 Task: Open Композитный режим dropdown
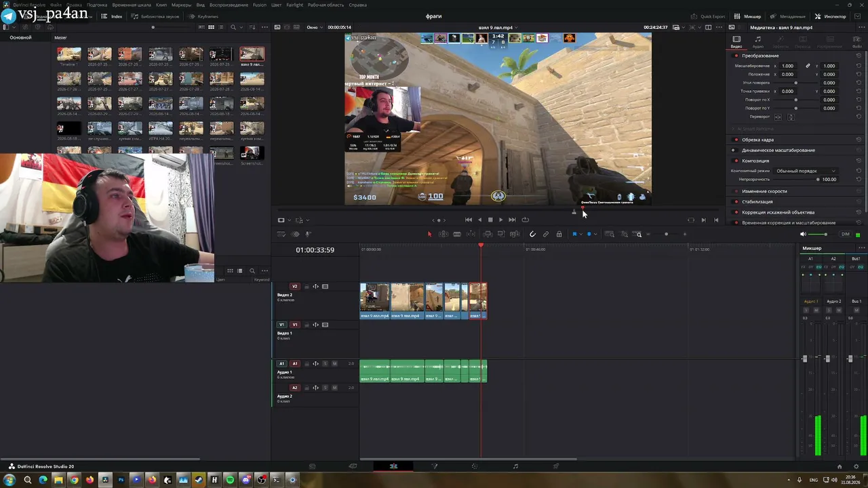tap(806, 171)
